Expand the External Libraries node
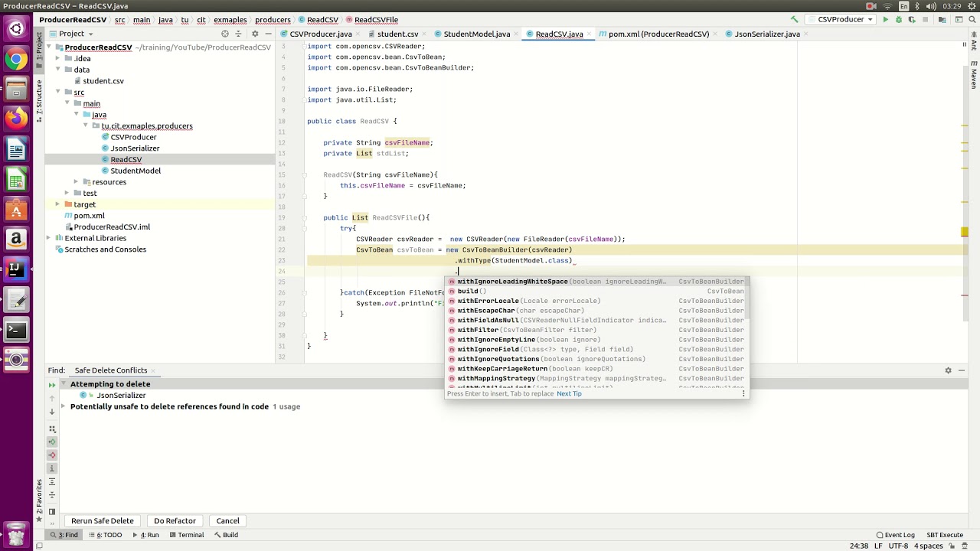 point(49,238)
